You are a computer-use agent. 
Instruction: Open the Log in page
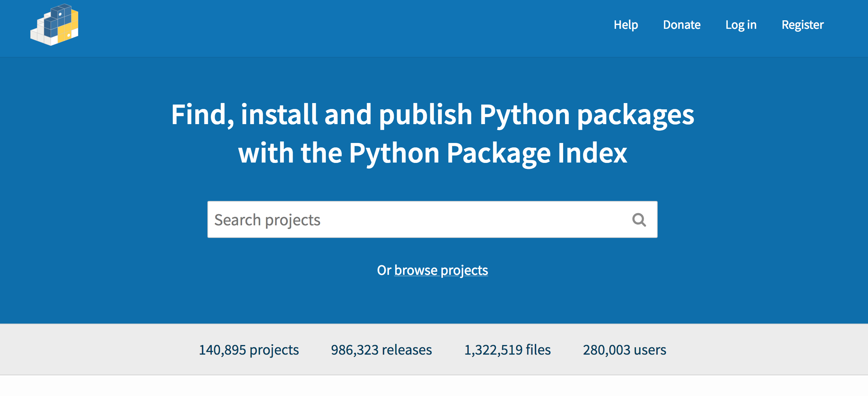click(741, 25)
